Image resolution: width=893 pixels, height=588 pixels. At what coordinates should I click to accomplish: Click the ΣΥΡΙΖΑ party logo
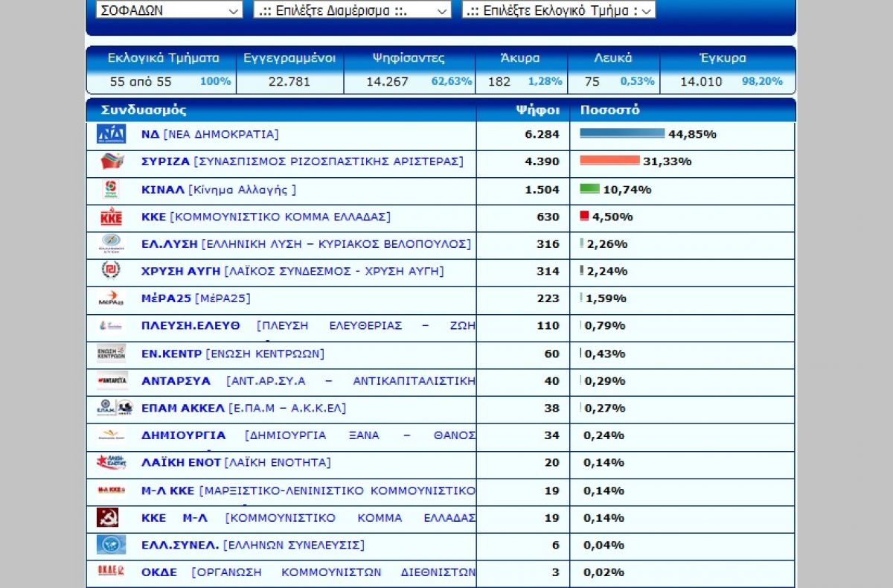coord(112,162)
